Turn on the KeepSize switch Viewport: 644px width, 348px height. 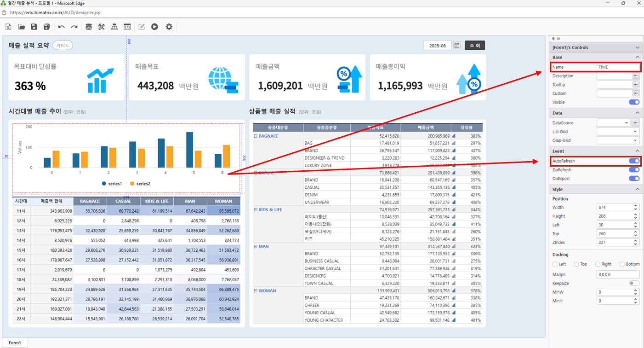(634, 284)
